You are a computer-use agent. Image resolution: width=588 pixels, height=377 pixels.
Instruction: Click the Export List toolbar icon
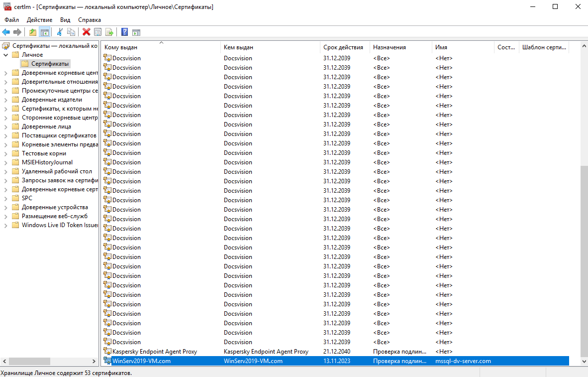click(109, 32)
